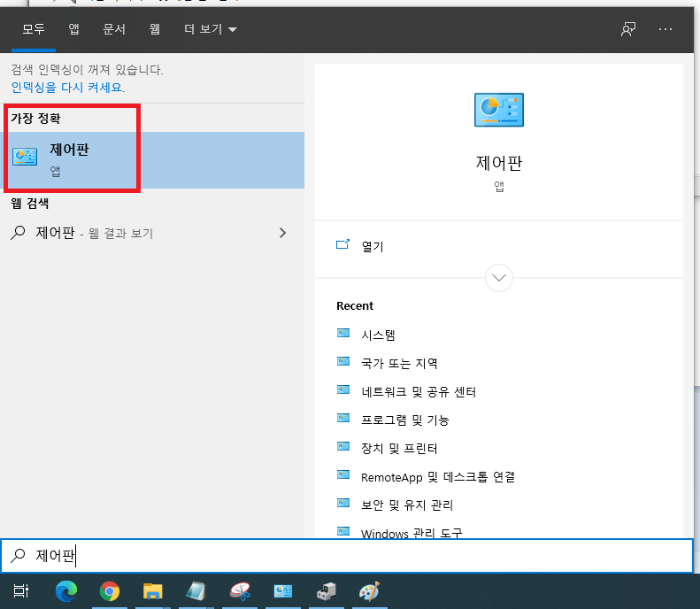
Task: Select the 제어판 app best match result
Action: (x=152, y=160)
